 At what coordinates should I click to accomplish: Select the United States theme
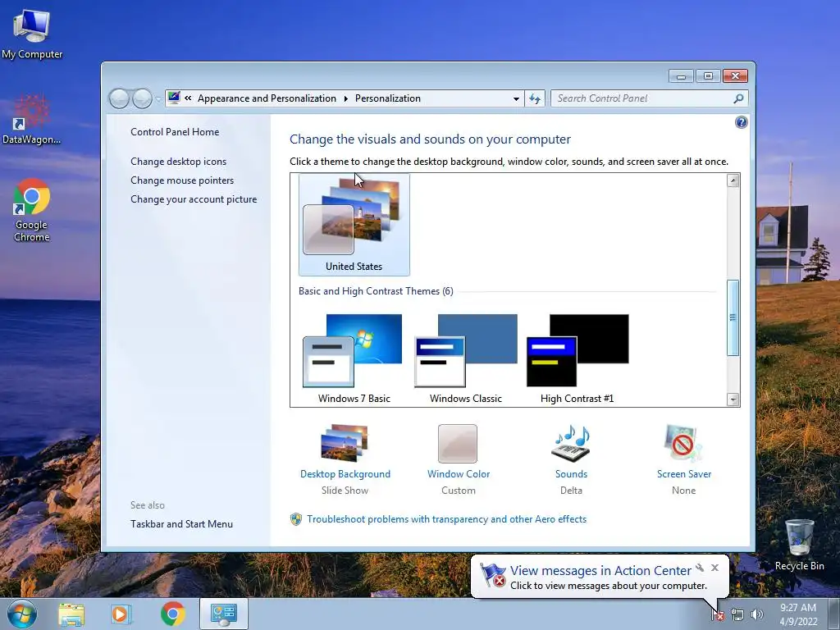click(354, 225)
